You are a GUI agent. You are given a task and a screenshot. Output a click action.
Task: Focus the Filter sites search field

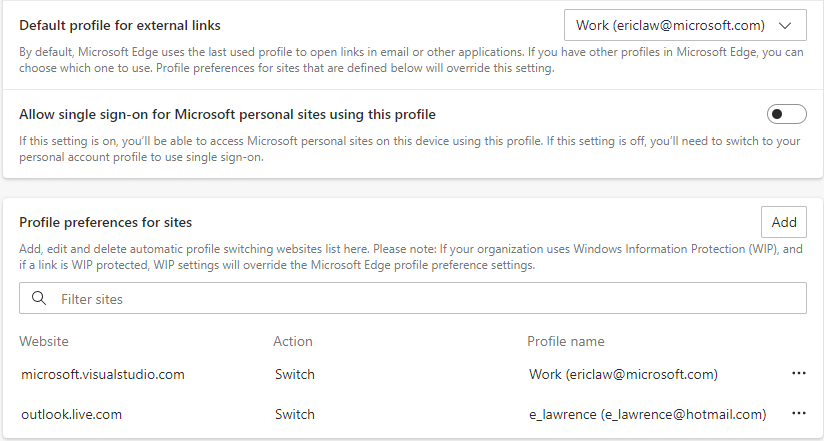413,299
